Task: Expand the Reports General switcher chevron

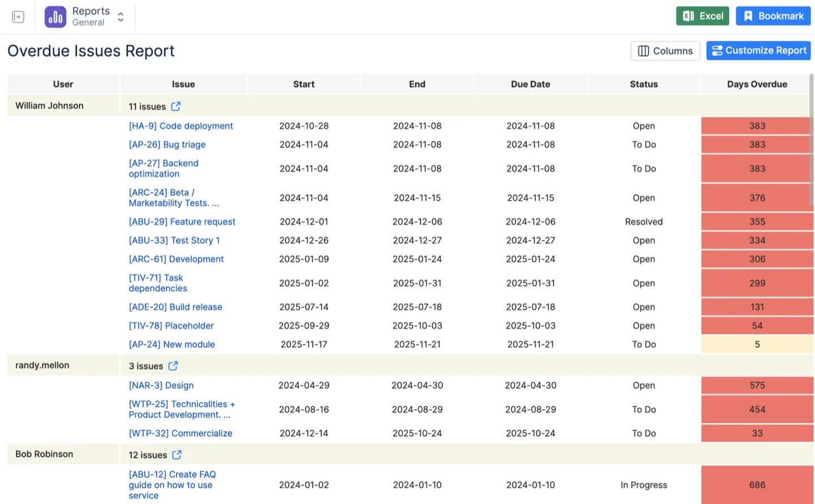Action: (x=120, y=16)
